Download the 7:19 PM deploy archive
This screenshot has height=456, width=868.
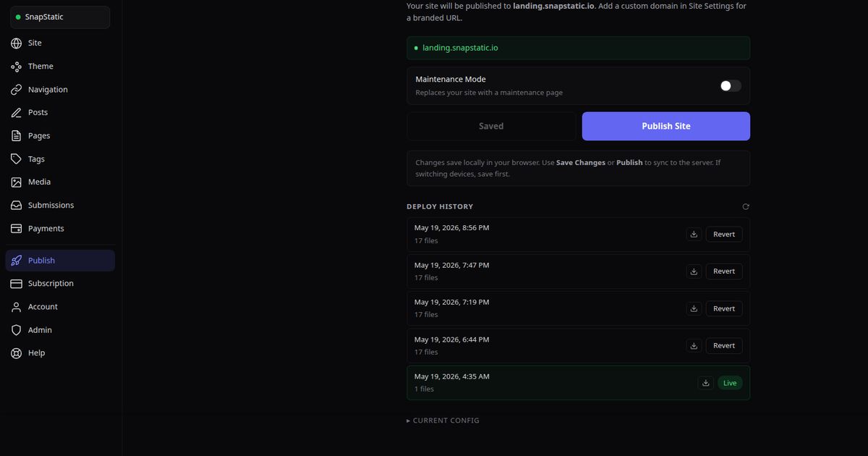point(694,308)
